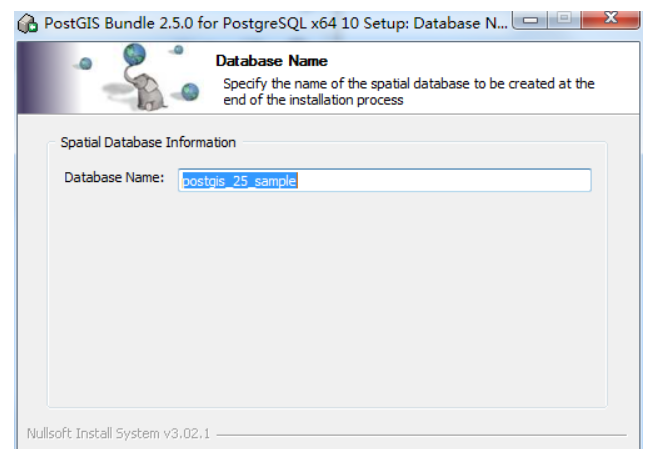
Task: Click the 'Spatial Database Information' group label
Action: (x=148, y=143)
